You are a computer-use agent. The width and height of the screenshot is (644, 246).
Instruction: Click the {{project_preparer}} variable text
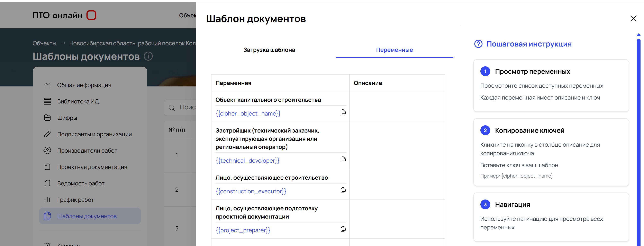pos(243,230)
